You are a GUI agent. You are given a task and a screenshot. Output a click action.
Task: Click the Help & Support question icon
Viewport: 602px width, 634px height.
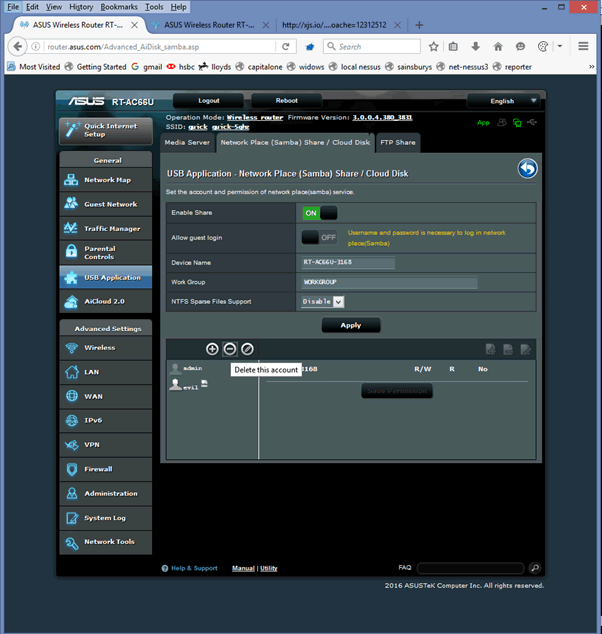pos(165,568)
